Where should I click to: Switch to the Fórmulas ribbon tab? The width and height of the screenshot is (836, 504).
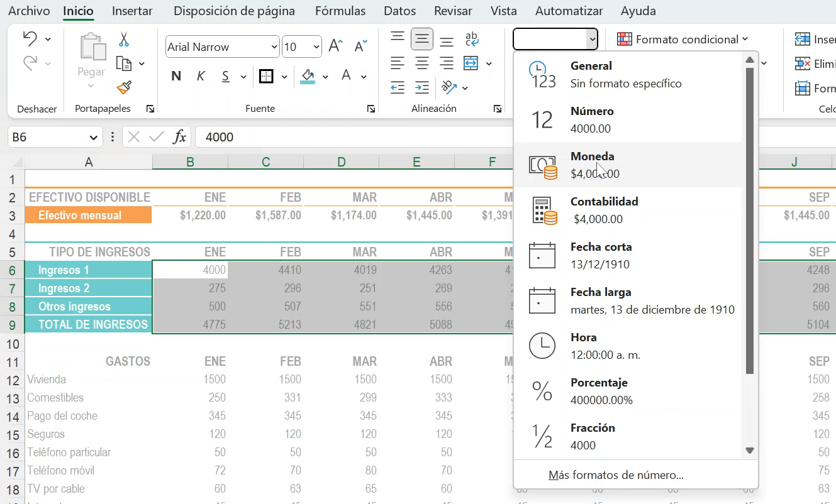[340, 11]
